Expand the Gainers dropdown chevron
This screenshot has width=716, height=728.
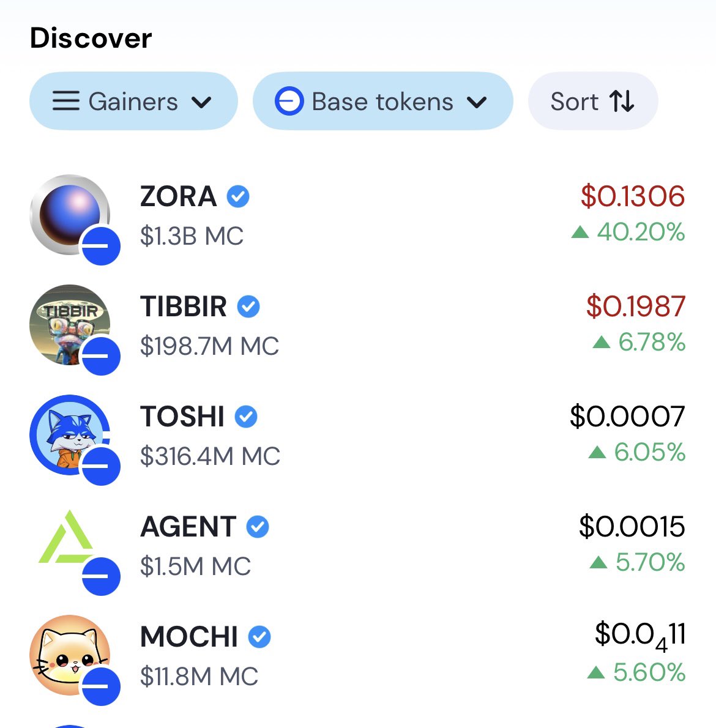click(201, 102)
